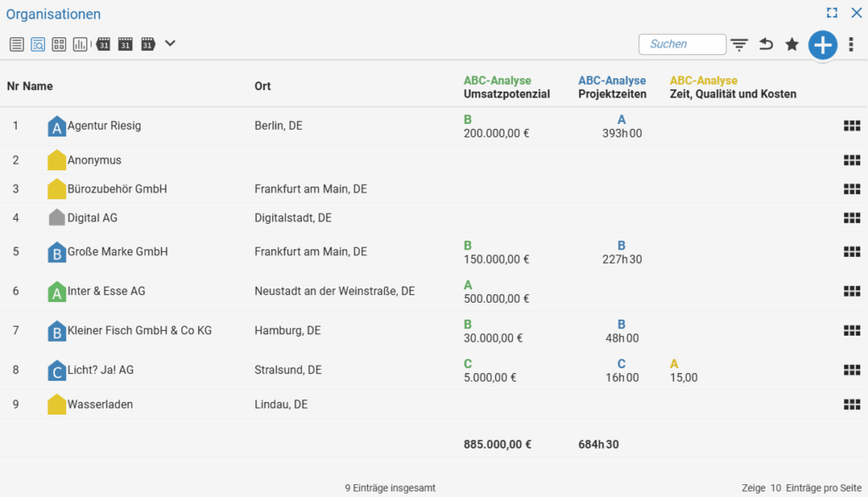Open the bar chart view icon
The image size is (868, 497).
coord(80,44)
